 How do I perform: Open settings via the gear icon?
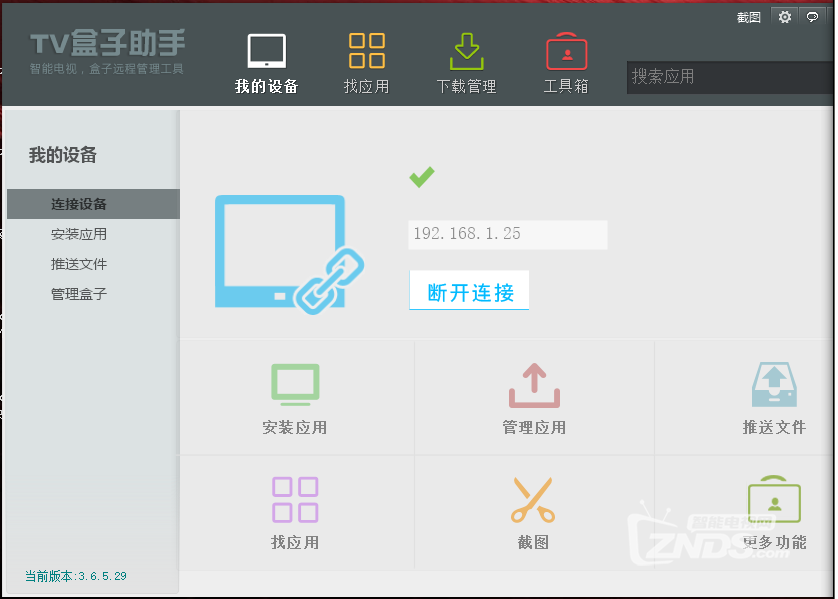click(785, 17)
